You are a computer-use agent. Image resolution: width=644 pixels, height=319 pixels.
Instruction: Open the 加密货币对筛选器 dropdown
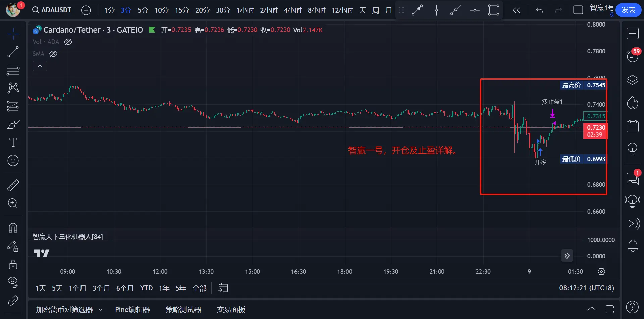tap(69, 310)
